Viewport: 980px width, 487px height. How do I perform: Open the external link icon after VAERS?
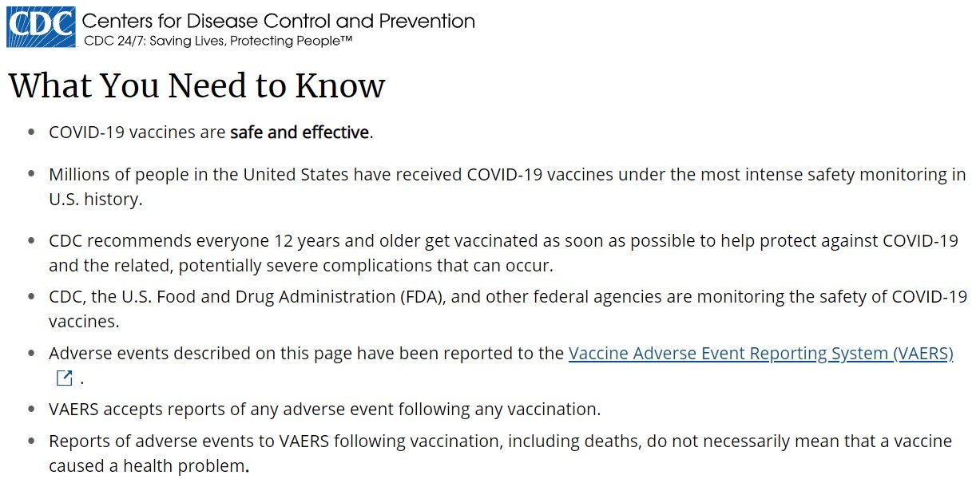tap(64, 378)
